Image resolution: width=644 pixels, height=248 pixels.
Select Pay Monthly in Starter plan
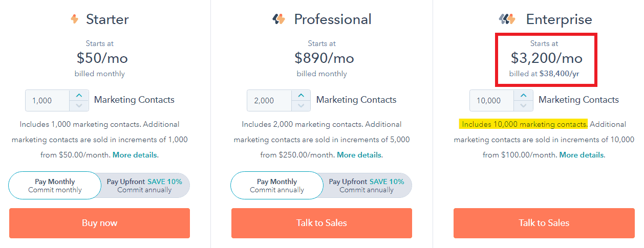pos(55,185)
